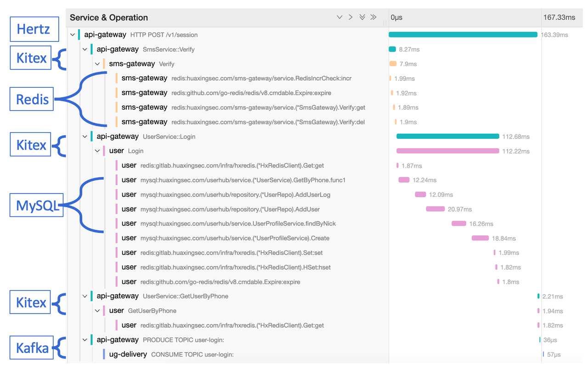This screenshot has width=588, height=365.
Task: Click the 163.39ms root span bar
Action: (463, 35)
